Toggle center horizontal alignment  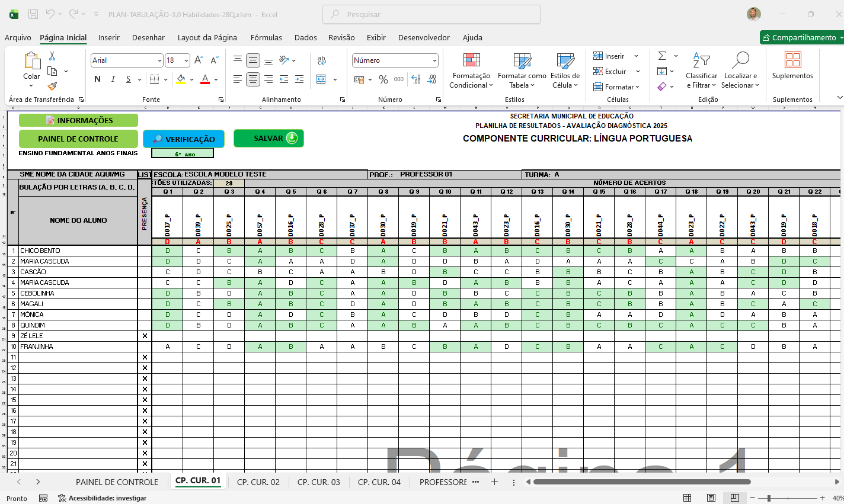(x=253, y=79)
